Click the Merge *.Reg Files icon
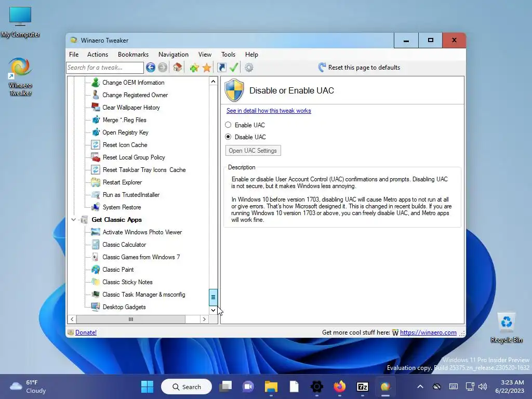532x399 pixels. [96, 120]
